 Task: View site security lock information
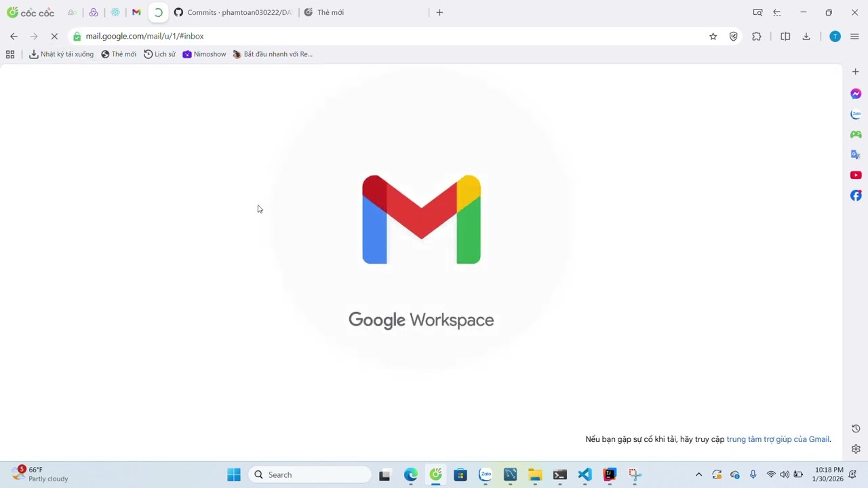77,37
